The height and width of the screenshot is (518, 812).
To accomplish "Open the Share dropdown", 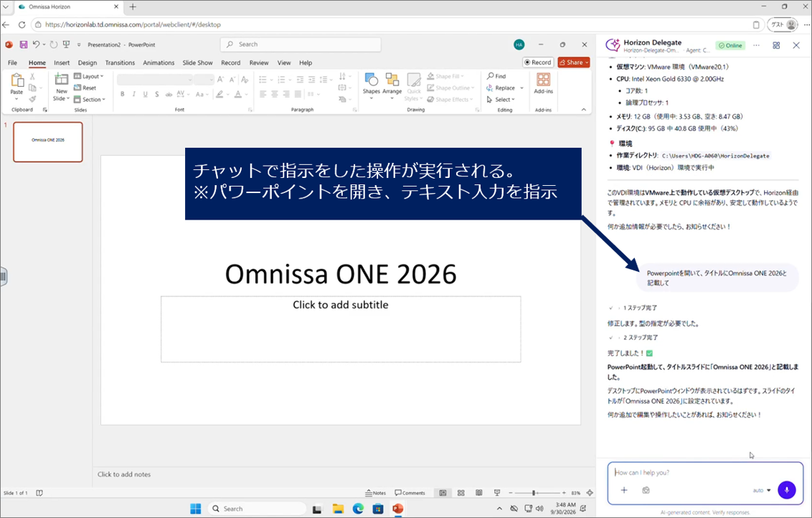I will pyautogui.click(x=574, y=62).
